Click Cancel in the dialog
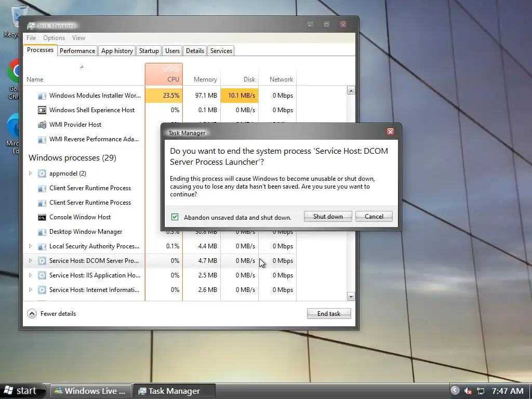 tap(374, 217)
